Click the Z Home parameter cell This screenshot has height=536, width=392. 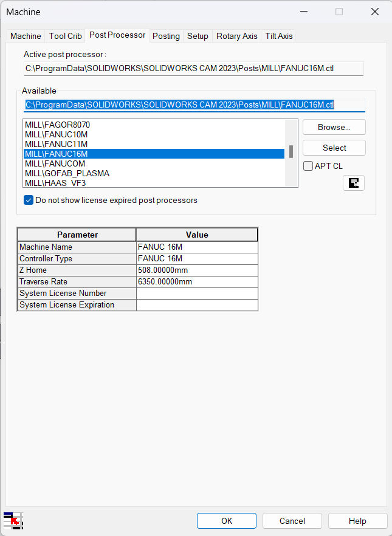coord(77,270)
